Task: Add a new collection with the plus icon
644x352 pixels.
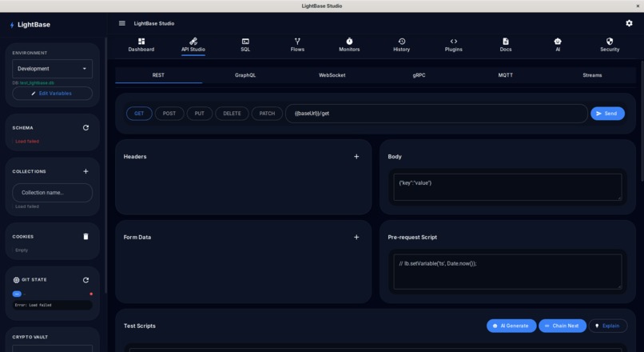Action: point(85,171)
